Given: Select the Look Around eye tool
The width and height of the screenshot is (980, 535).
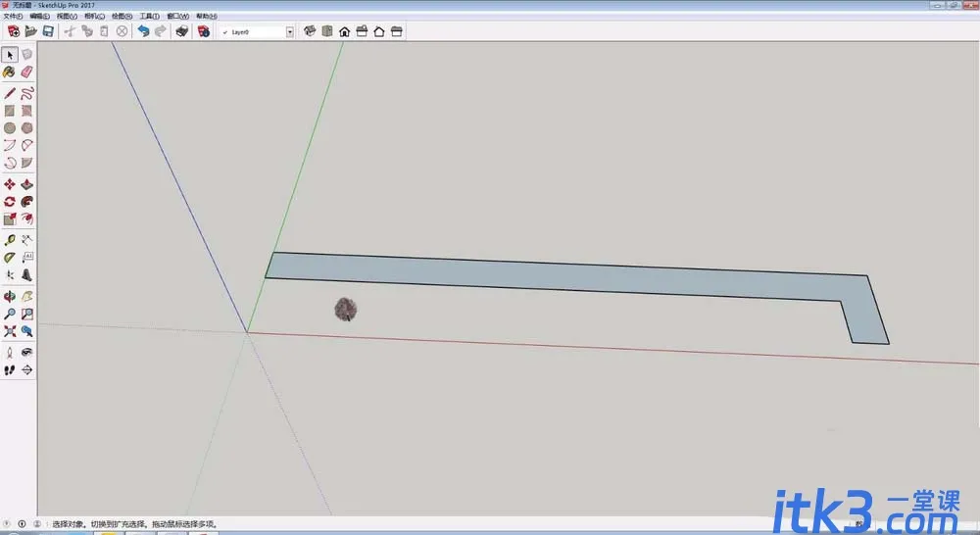Looking at the screenshot, I should coord(26,353).
